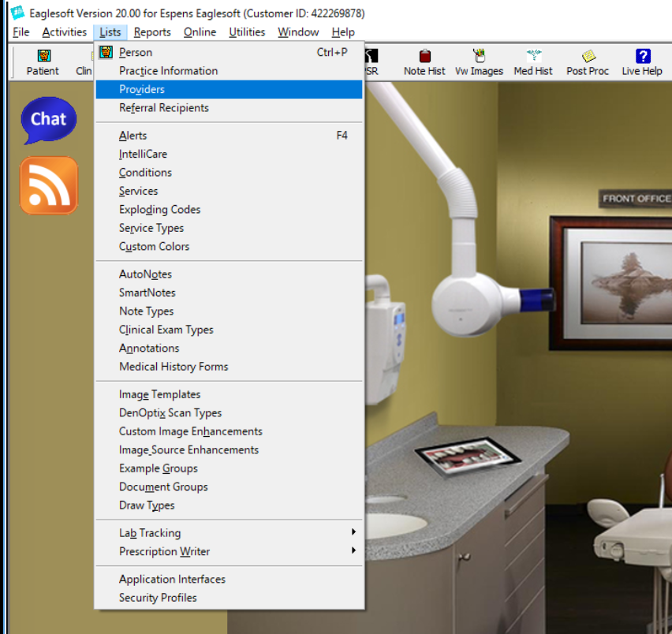Open the File menu

21,32
